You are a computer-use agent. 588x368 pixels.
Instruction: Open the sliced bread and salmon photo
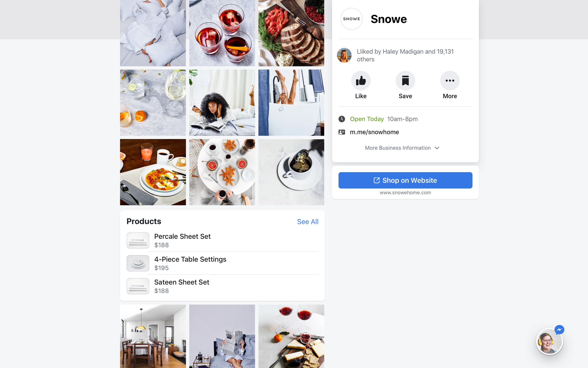point(291,33)
